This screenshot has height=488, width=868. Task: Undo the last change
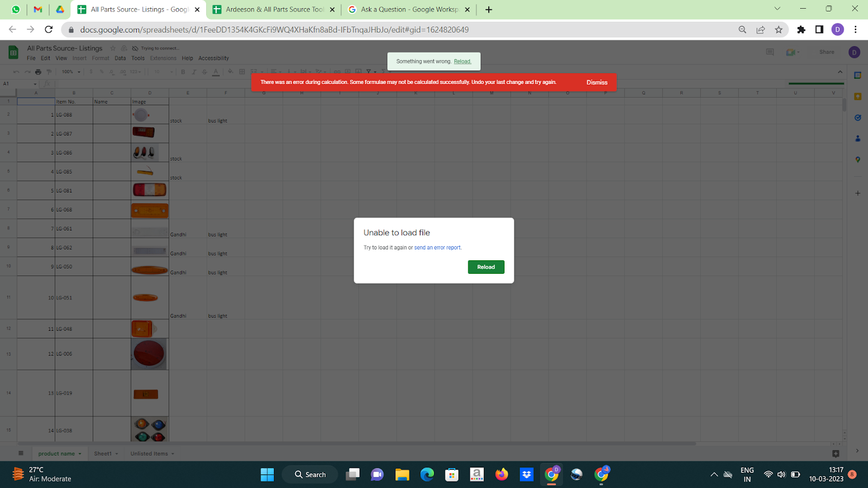coord(16,71)
